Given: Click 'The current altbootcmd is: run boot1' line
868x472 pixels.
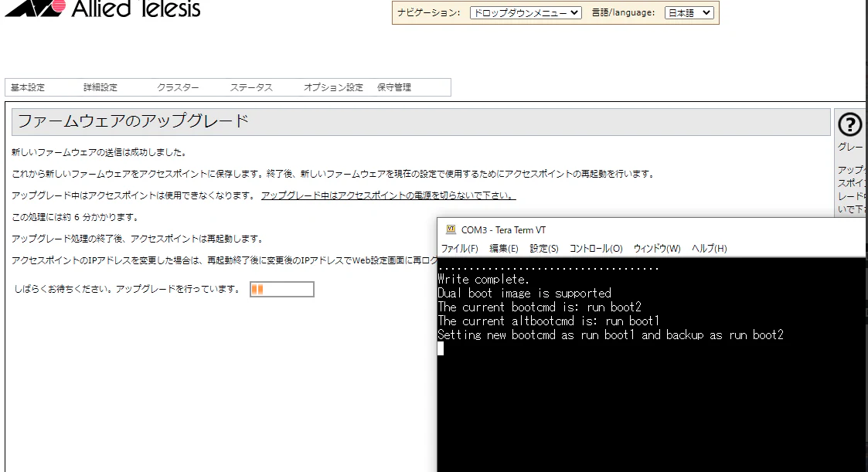Looking at the screenshot, I should [548, 321].
